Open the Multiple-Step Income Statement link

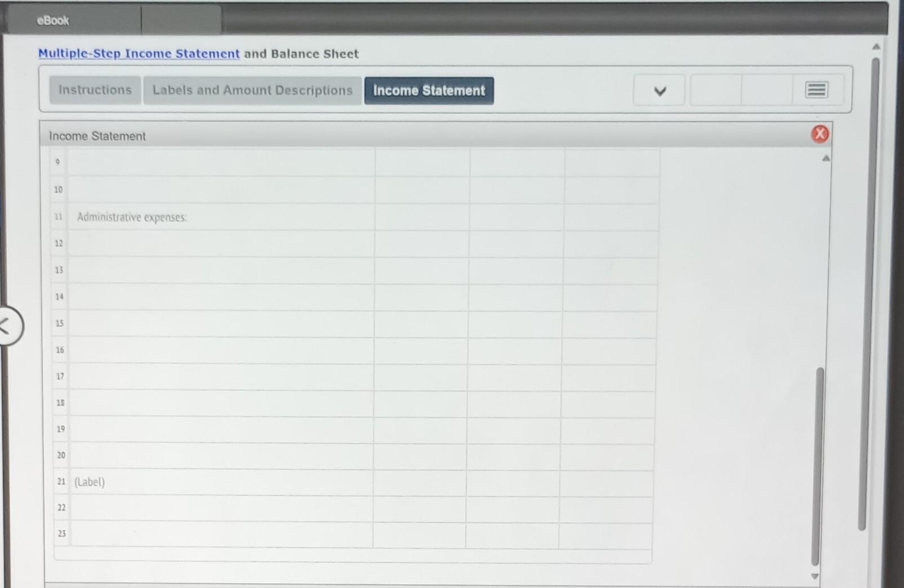(139, 54)
